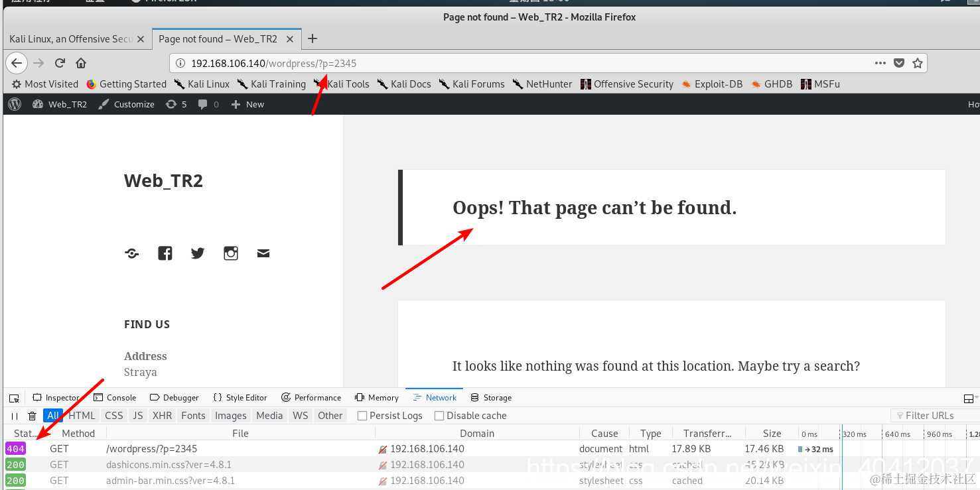Open the WordPress logo menu in the admin bar
The height and width of the screenshot is (490, 980).
point(15,104)
